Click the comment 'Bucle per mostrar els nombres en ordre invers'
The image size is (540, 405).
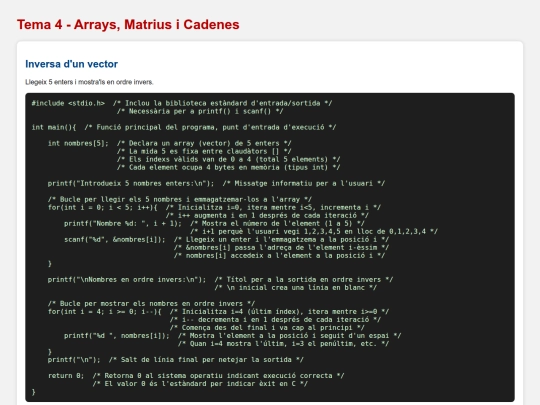[151, 303]
